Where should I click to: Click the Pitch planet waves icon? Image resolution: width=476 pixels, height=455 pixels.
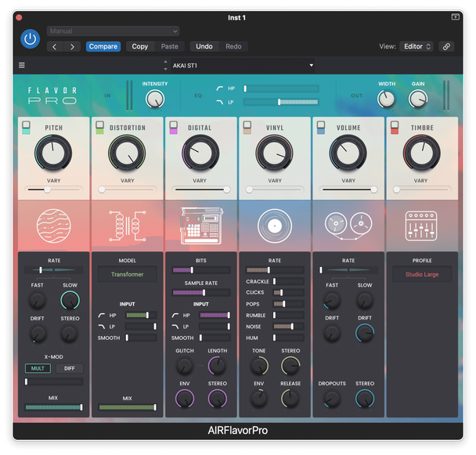pyautogui.click(x=52, y=225)
